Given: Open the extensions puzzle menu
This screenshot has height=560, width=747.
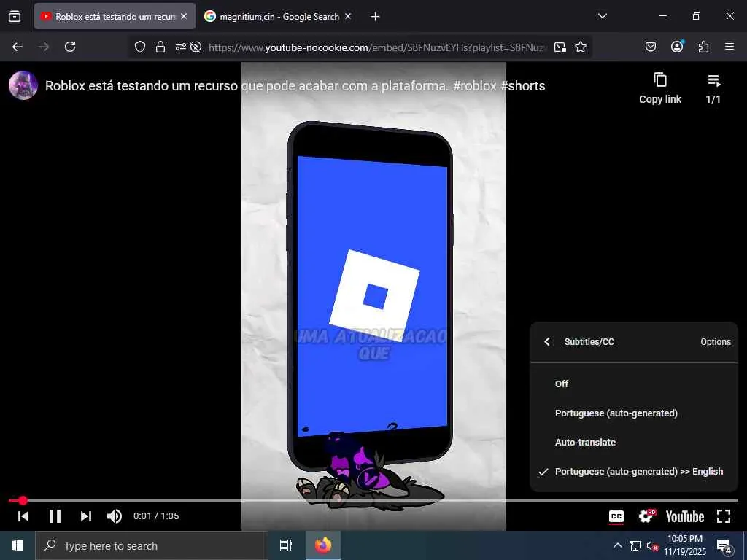Looking at the screenshot, I should pyautogui.click(x=703, y=47).
